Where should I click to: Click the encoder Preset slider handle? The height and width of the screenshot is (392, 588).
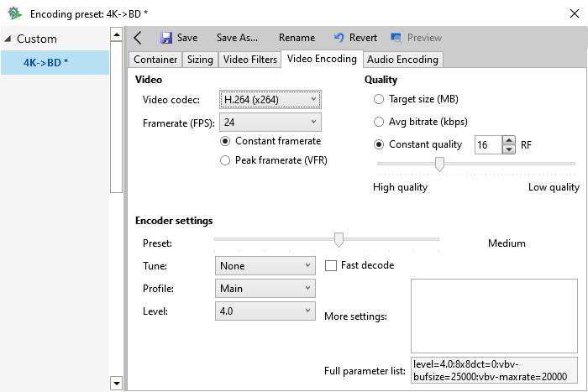click(x=339, y=240)
